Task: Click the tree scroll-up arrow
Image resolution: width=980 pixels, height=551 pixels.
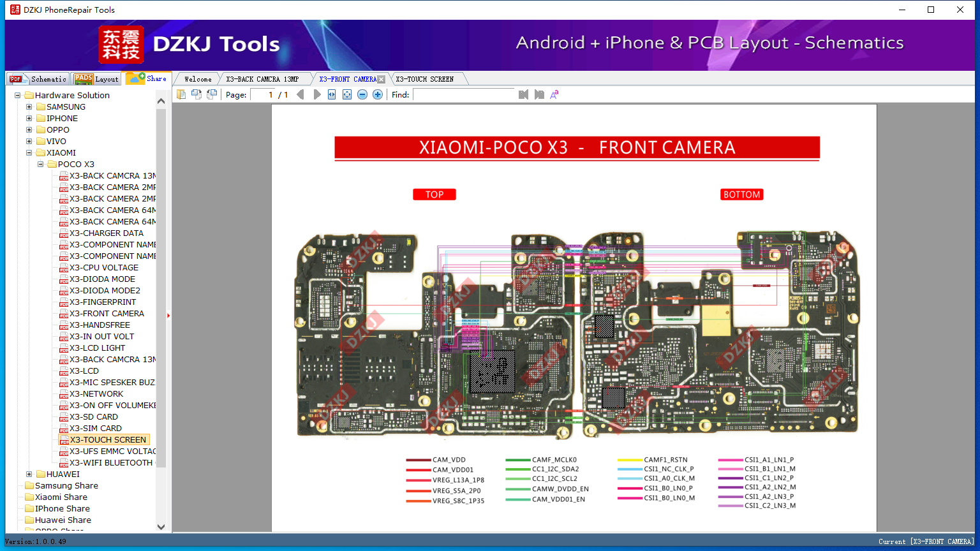Action: 161,101
